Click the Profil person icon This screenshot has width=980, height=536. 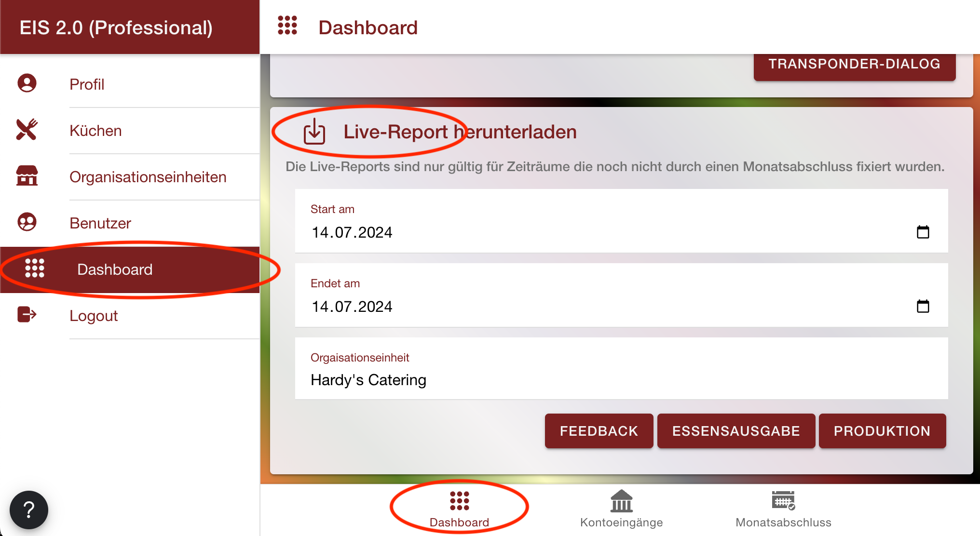tap(27, 83)
